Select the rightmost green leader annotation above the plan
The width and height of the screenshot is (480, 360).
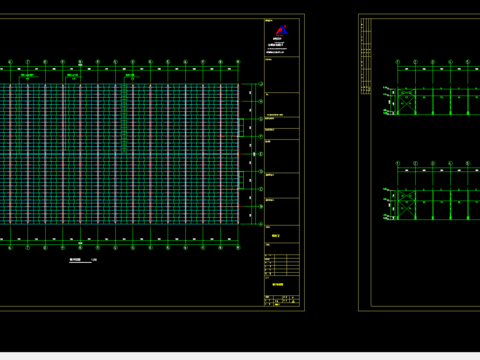(x=131, y=76)
